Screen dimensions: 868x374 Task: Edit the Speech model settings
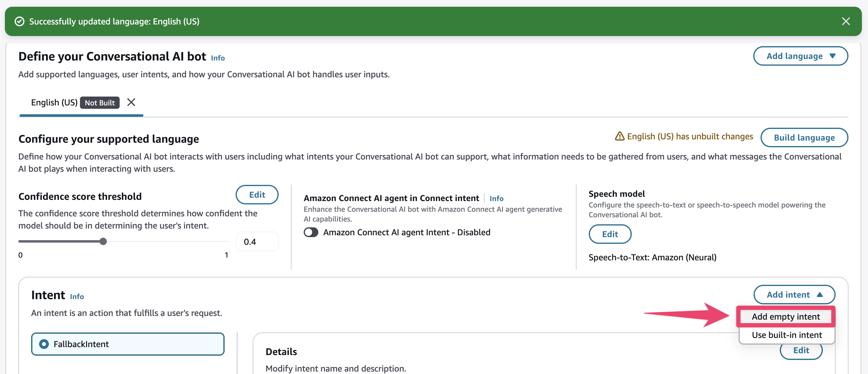coord(609,234)
